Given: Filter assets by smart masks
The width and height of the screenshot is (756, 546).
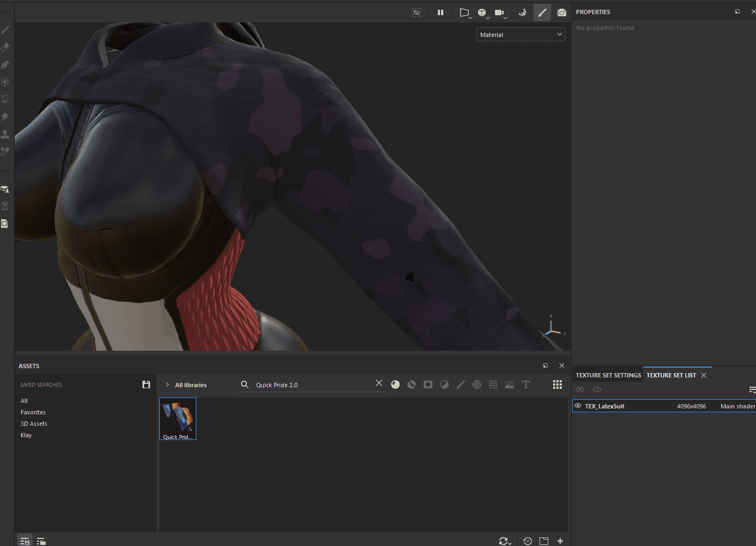Looking at the screenshot, I should 428,384.
